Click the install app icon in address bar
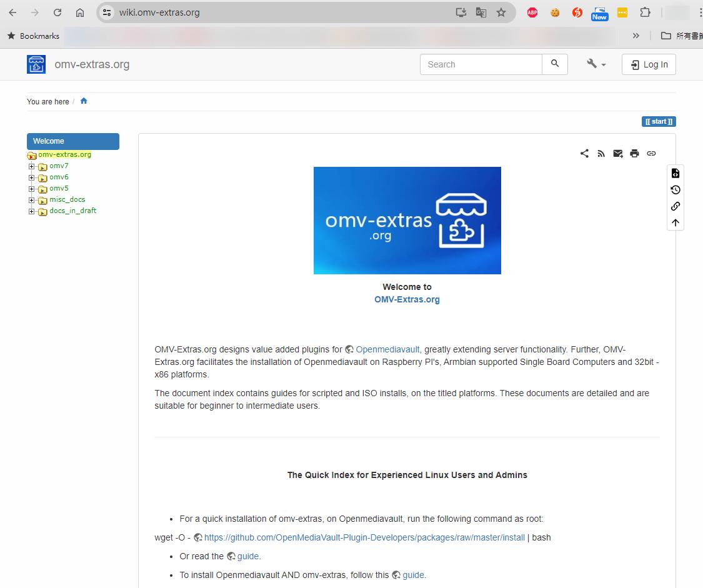Viewport: 703px width, 588px height. (461, 12)
